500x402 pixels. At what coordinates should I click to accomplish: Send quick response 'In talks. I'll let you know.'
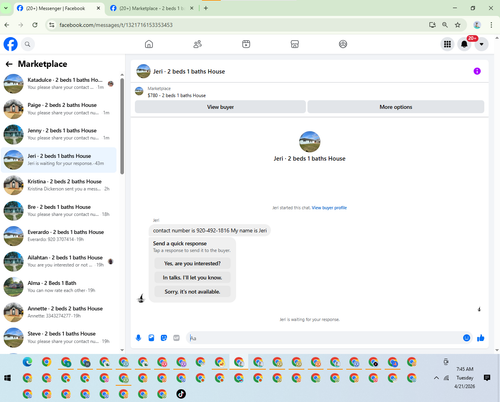(x=192, y=277)
